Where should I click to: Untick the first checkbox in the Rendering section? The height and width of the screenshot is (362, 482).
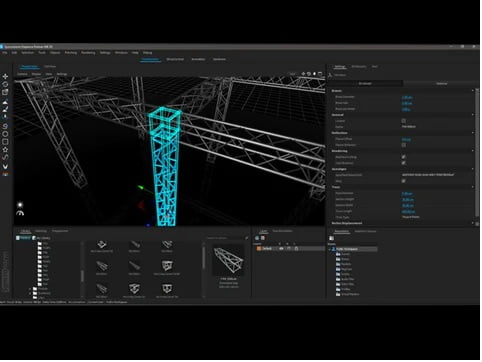pyautogui.click(x=404, y=157)
